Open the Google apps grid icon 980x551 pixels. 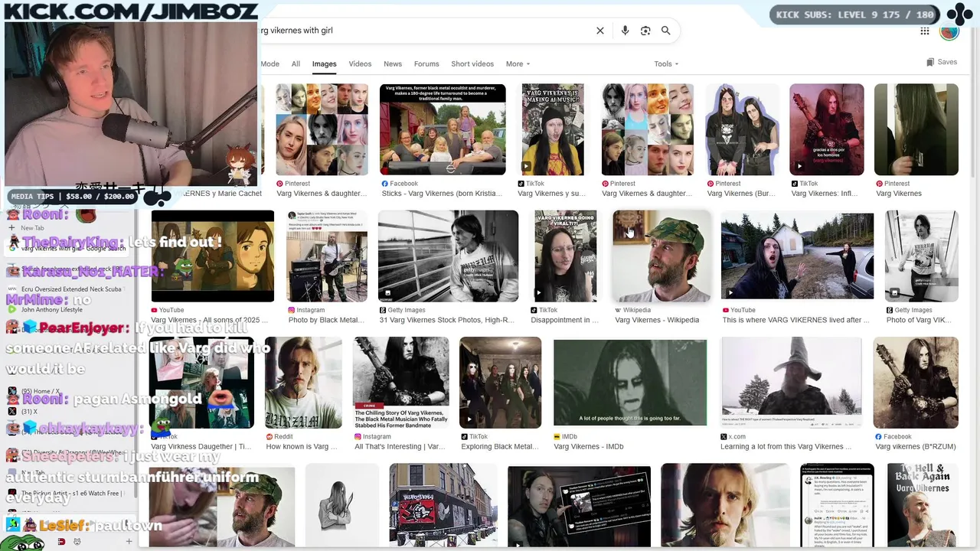[925, 31]
